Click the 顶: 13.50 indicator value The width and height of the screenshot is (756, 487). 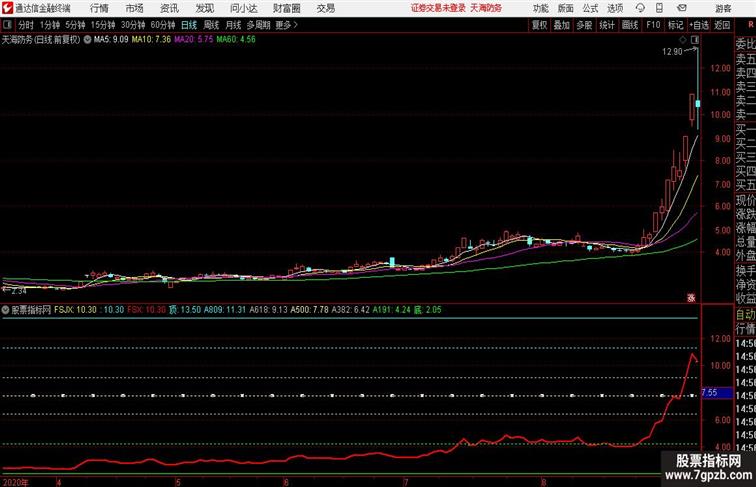point(184,310)
